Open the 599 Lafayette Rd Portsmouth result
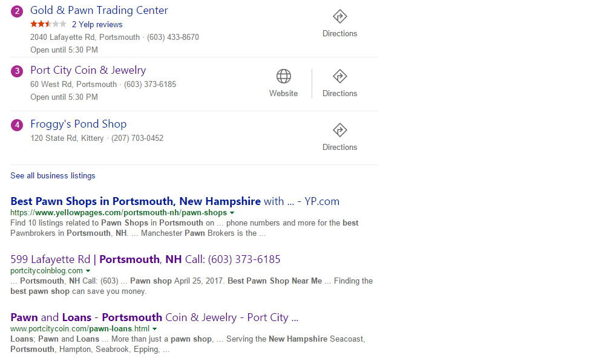 [x=145, y=259]
